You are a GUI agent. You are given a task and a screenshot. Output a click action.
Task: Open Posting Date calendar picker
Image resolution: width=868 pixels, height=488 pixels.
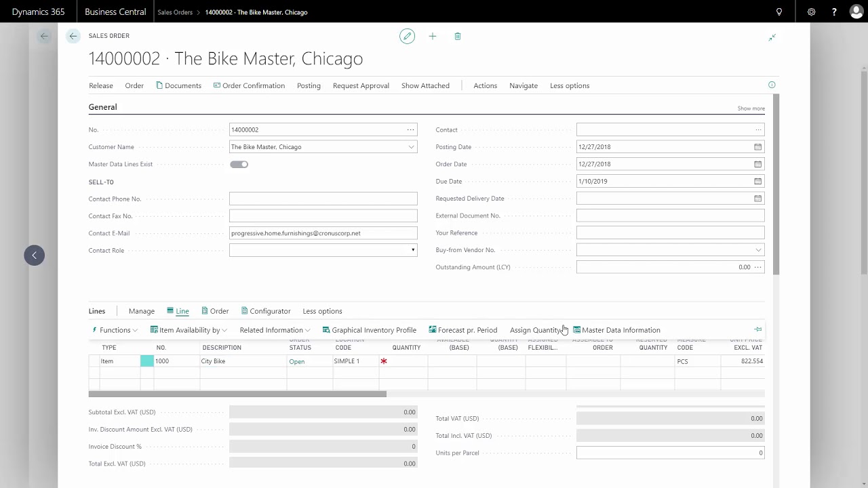click(757, 147)
